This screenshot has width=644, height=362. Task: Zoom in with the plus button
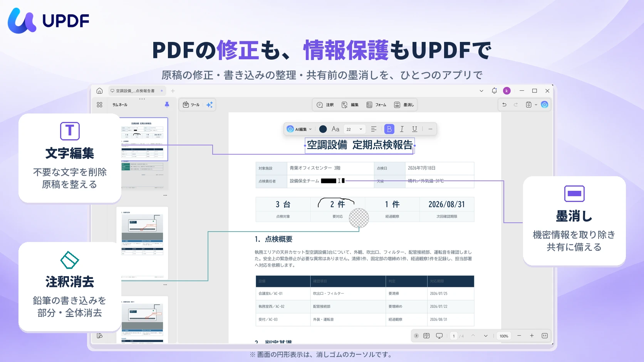(x=532, y=336)
